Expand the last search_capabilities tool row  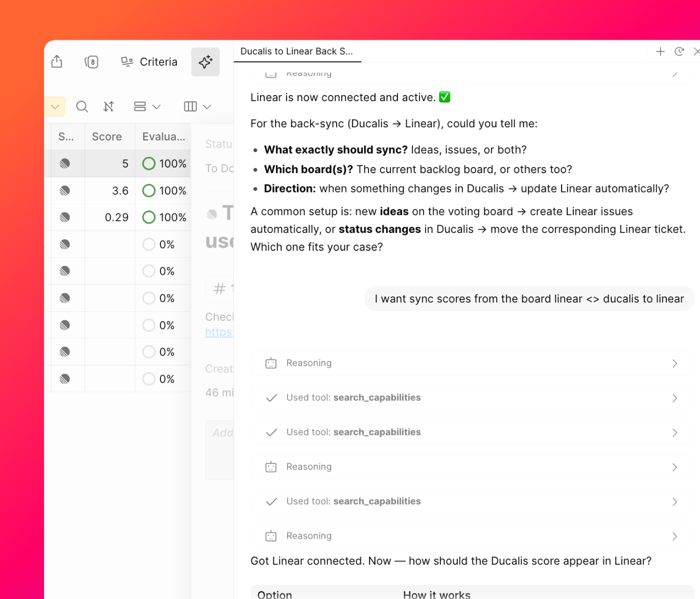(472, 501)
